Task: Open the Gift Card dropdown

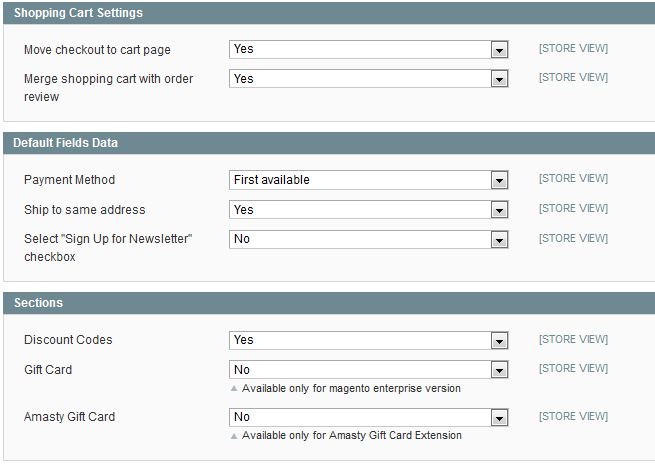Action: point(368,370)
